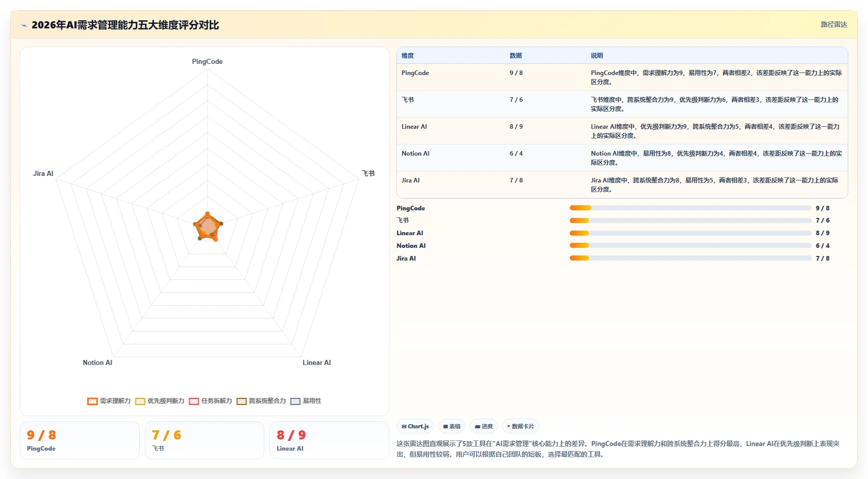Click the 进度 tag chip
Image resolution: width=868 pixels, height=479 pixels.
pos(484,426)
